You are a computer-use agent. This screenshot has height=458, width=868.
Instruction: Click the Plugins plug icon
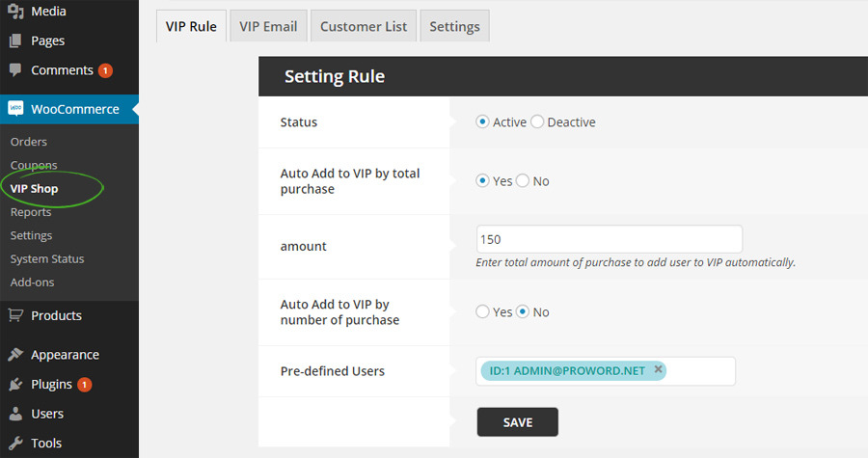15,385
